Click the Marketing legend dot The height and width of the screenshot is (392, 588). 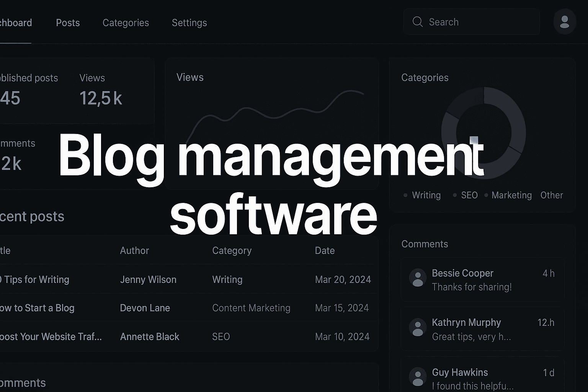click(x=485, y=195)
